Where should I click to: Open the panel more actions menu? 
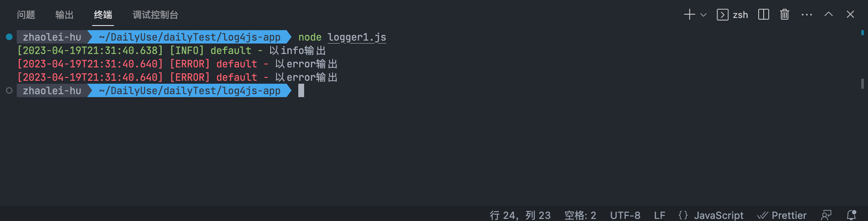click(806, 15)
